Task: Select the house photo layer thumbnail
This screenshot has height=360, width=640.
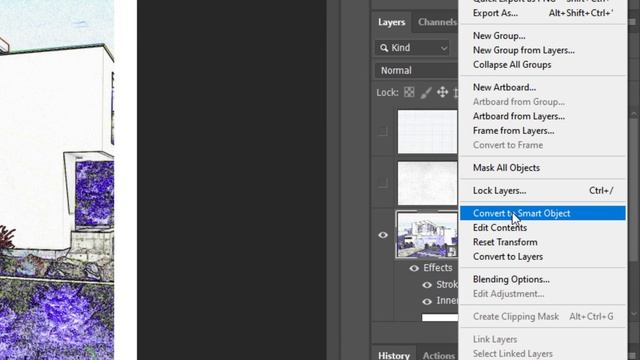Action: [x=427, y=235]
